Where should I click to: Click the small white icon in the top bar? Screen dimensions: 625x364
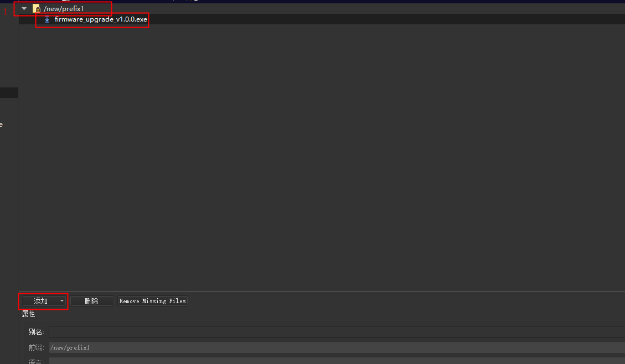[x=196, y=2]
